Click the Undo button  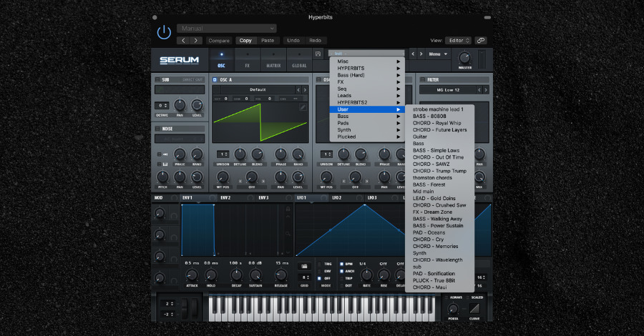pyautogui.click(x=293, y=40)
